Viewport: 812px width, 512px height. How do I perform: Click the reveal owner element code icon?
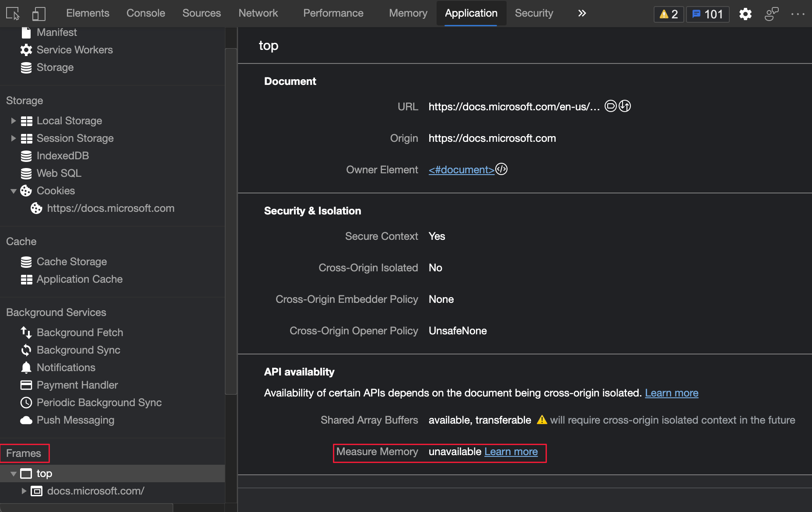[501, 169]
